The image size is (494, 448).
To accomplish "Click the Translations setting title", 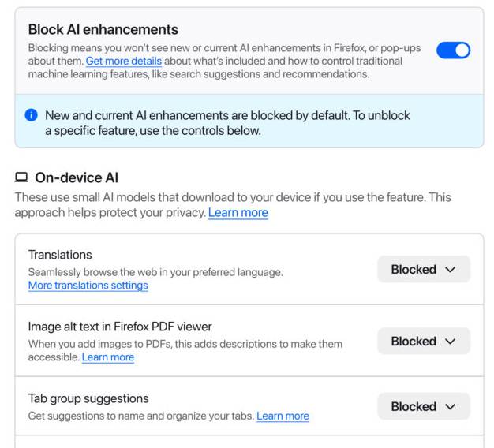I will [60, 255].
